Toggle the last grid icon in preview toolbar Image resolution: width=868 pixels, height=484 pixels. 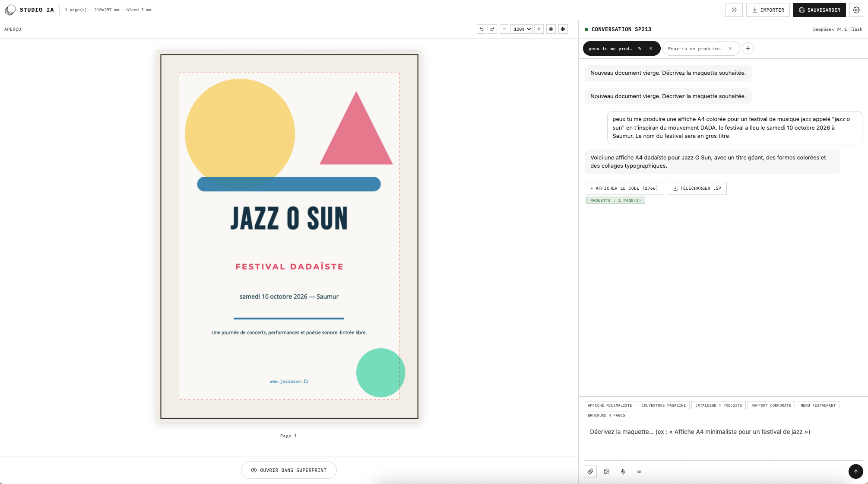click(x=563, y=29)
